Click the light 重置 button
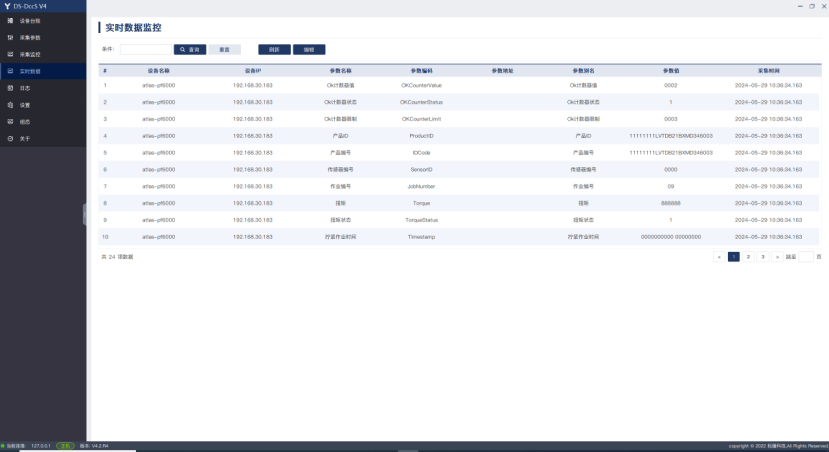 pyautogui.click(x=225, y=50)
